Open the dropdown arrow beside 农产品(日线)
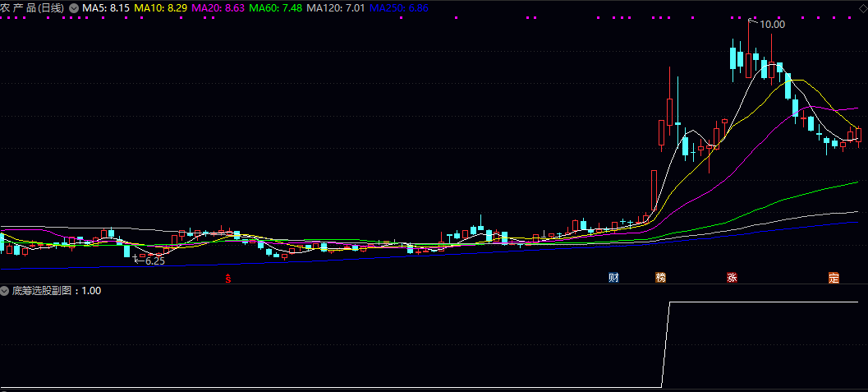The image size is (868, 392). [x=74, y=9]
